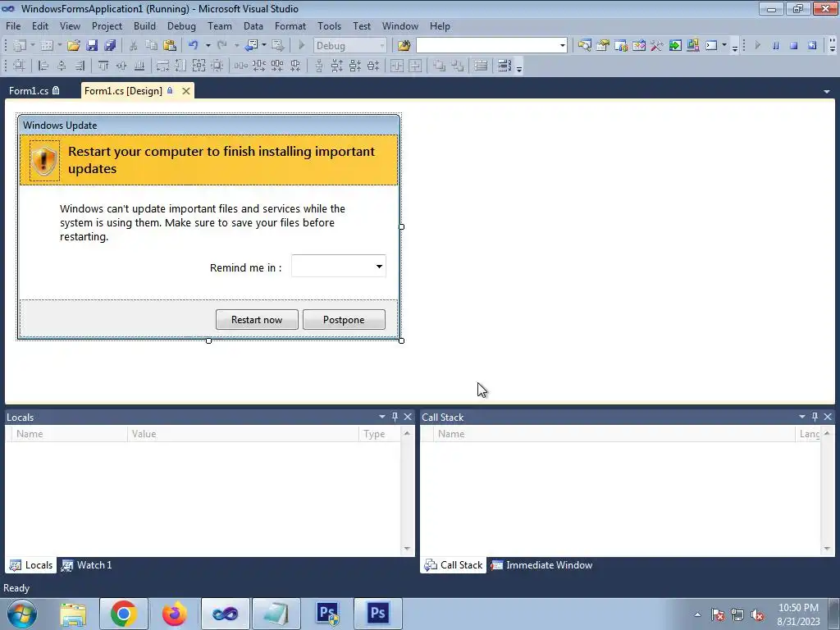Open Windows Explorer from the taskbar
Viewport: 840px width, 630px height.
[x=73, y=614]
